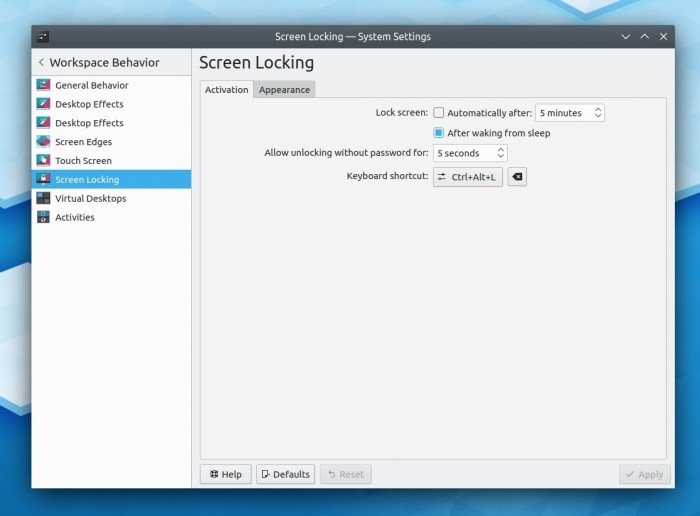The image size is (700, 516).
Task: Select the Activation tab
Action: pyautogui.click(x=226, y=90)
